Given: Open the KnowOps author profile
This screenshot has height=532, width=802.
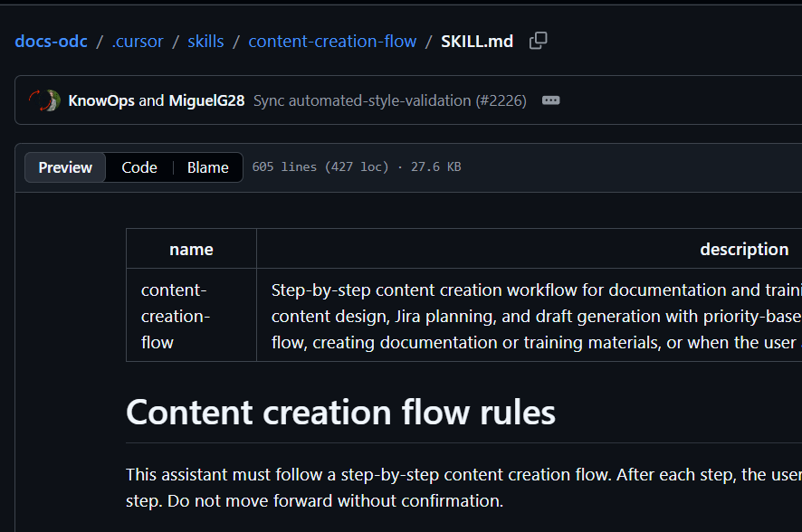Looking at the screenshot, I should pyautogui.click(x=100, y=100).
